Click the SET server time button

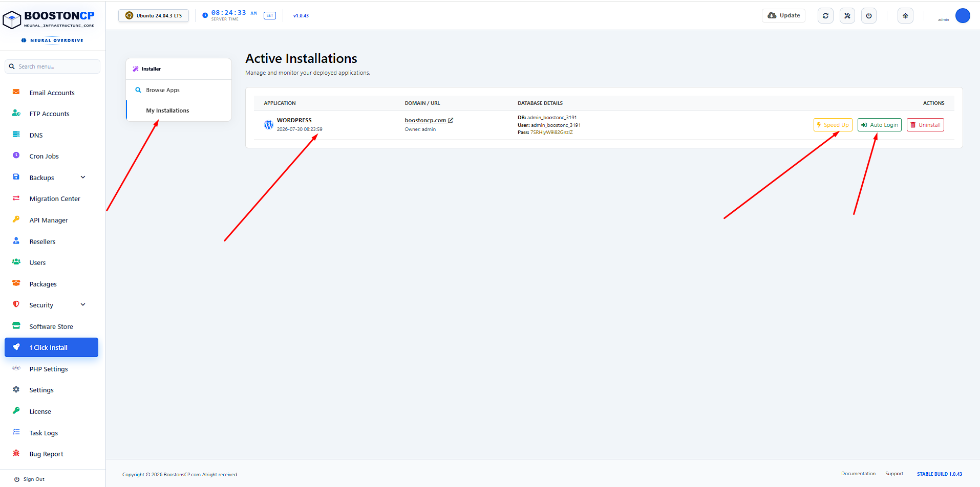point(270,16)
